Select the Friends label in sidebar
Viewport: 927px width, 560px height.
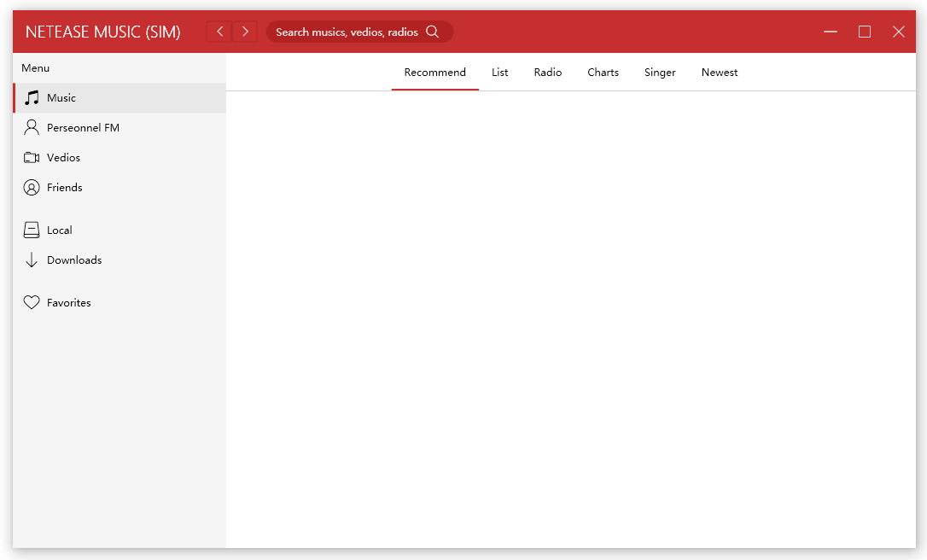(64, 188)
